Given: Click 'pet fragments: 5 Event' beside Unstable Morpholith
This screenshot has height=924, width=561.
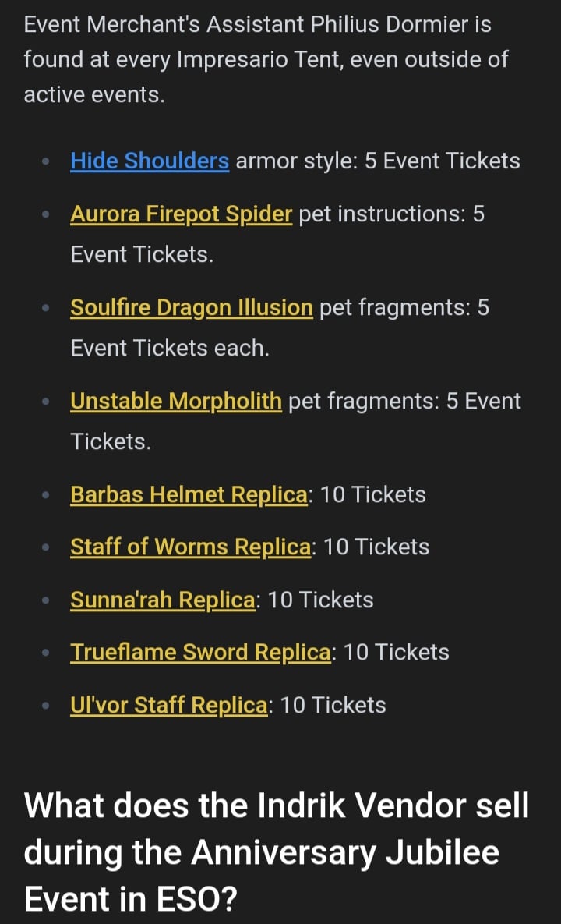Looking at the screenshot, I should tap(405, 402).
